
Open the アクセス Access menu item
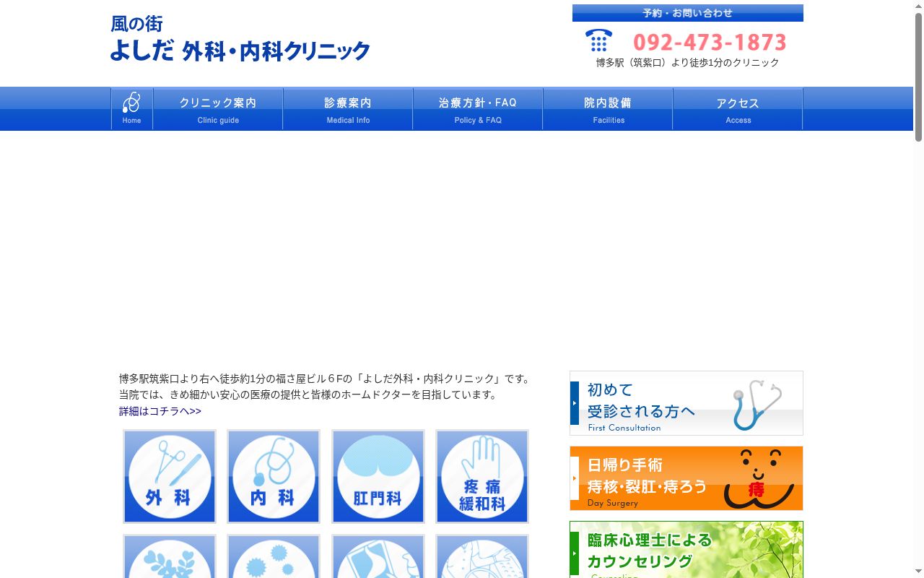click(x=738, y=109)
